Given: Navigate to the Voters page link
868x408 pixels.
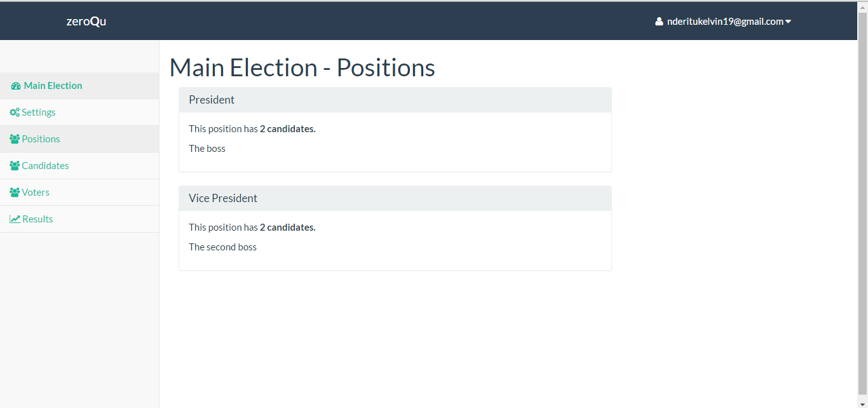Looking at the screenshot, I should (x=79, y=193).
